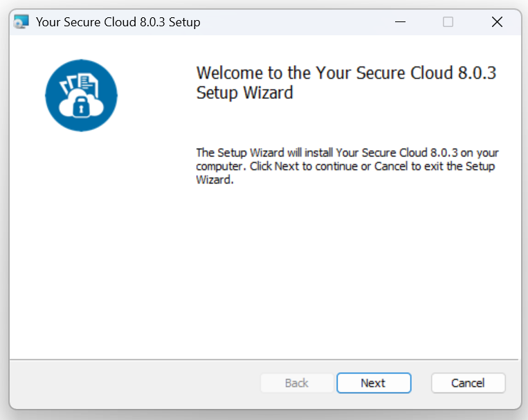Screen dimensions: 528x420
Task: Click Next to continue the installation
Action: coord(374,383)
